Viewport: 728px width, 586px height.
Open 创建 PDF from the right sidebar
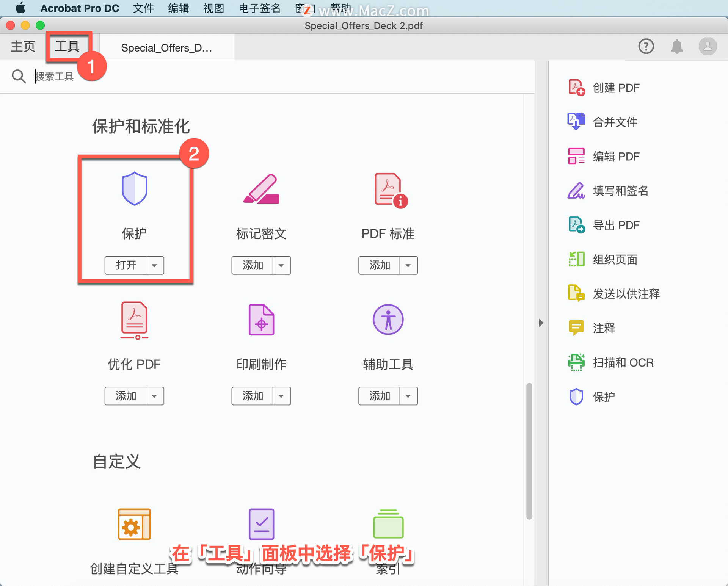point(604,88)
